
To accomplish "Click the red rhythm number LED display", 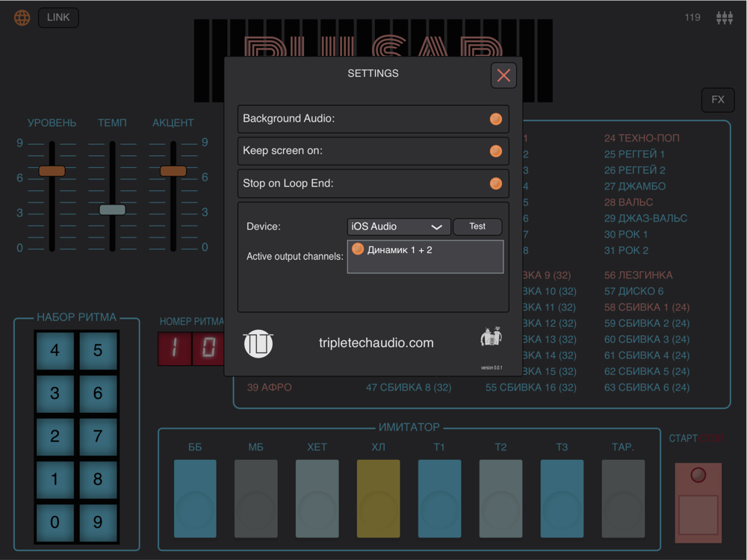I will pyautogui.click(x=191, y=348).
